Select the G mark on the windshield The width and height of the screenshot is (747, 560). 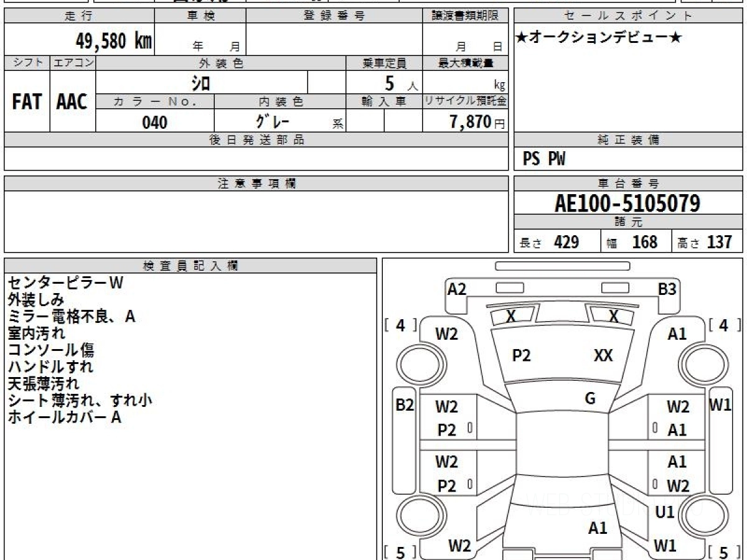point(590,399)
